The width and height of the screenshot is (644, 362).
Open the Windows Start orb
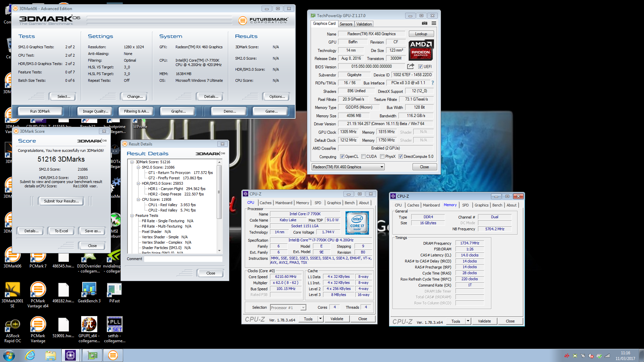[x=9, y=355]
